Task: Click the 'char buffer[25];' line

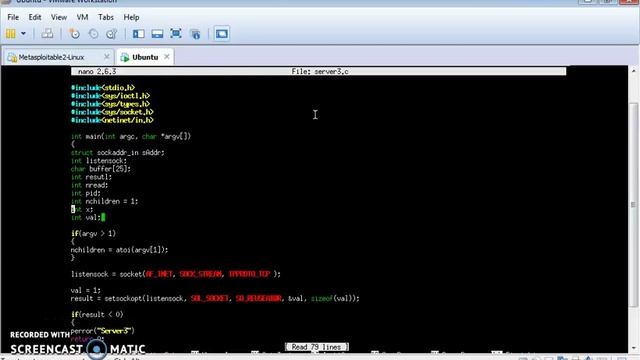Action: [x=101, y=169]
